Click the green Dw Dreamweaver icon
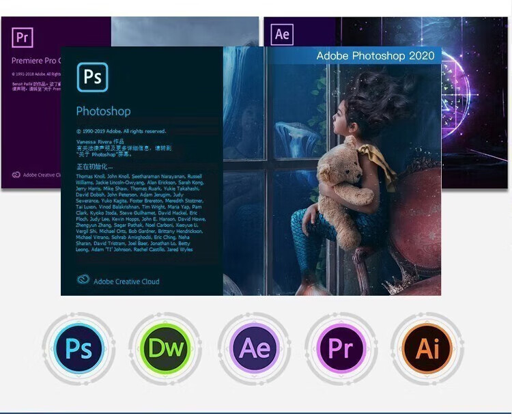Viewport: 512px width, 420px height. (166, 348)
